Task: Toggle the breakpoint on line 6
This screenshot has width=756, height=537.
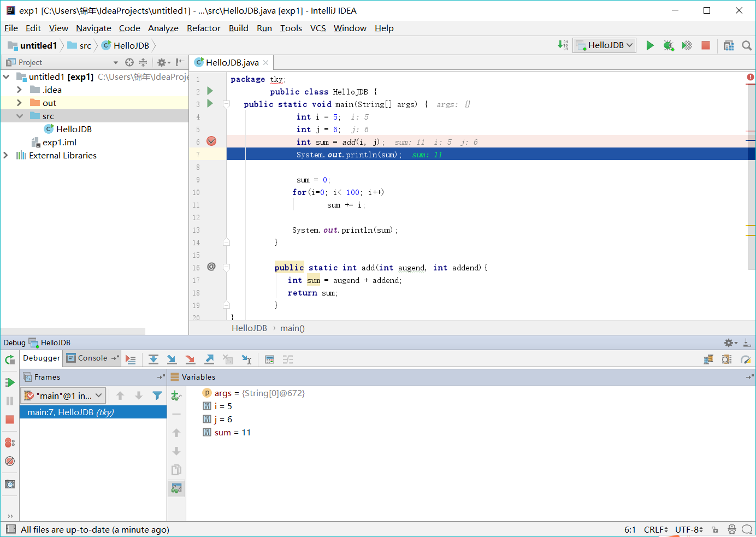Action: 211,141
